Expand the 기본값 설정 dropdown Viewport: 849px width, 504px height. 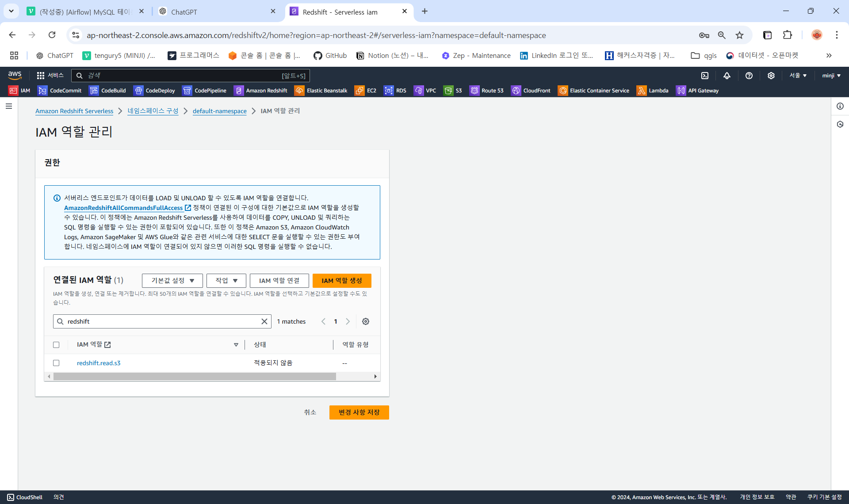pyautogui.click(x=172, y=281)
